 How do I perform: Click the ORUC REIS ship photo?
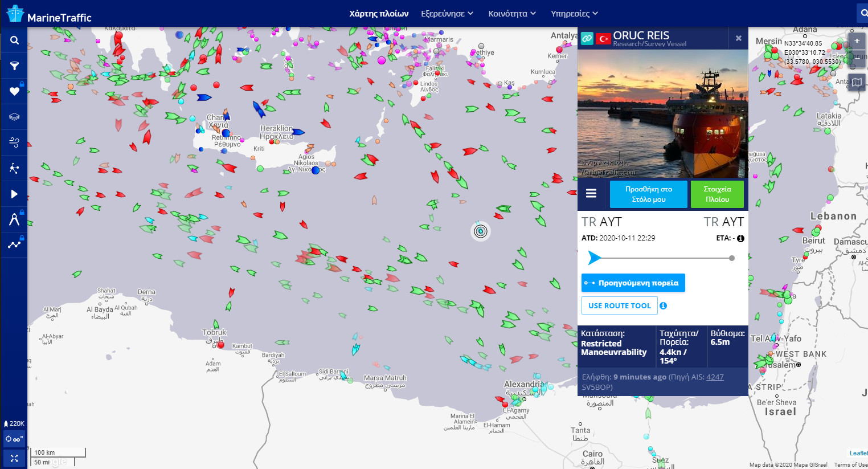[663, 113]
